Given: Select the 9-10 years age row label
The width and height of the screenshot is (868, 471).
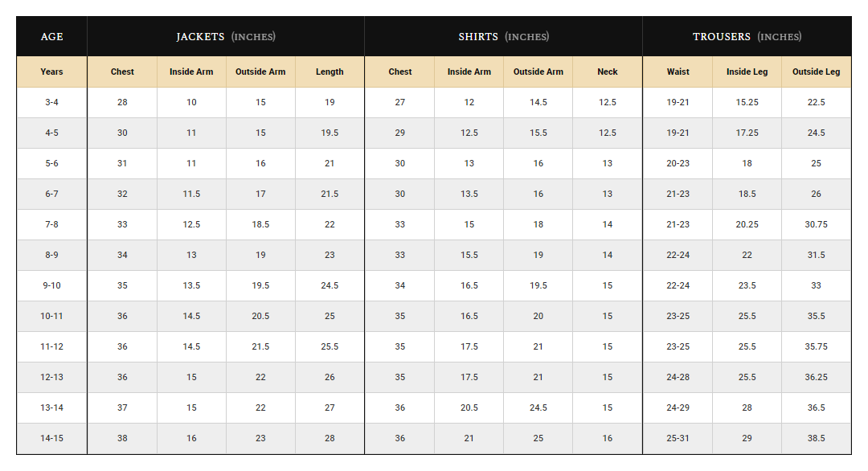Looking at the screenshot, I should tap(51, 285).
